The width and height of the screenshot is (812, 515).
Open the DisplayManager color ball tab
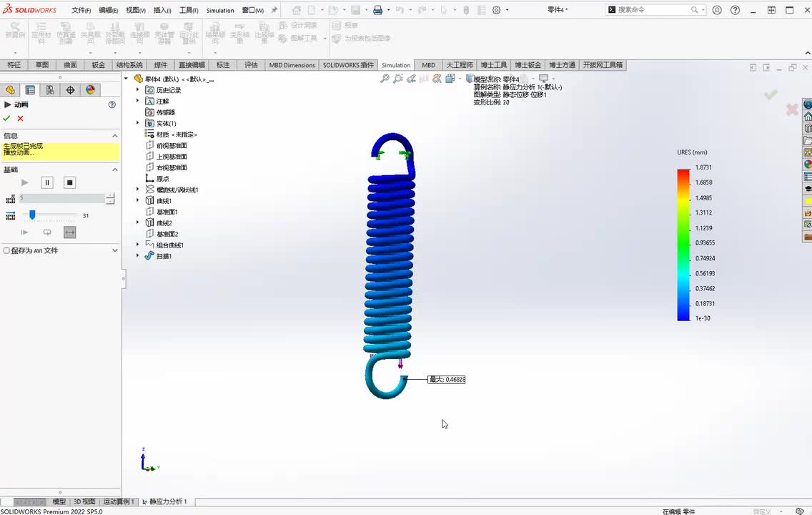click(x=91, y=90)
